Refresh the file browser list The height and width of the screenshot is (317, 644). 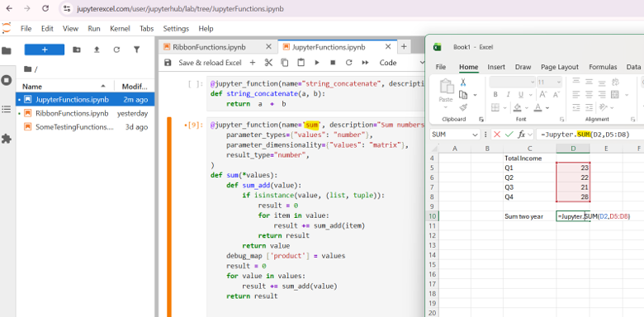(116, 50)
